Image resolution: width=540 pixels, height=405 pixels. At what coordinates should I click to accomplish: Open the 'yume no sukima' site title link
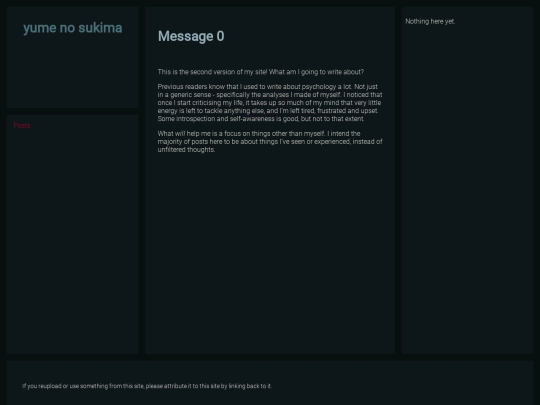(x=73, y=28)
